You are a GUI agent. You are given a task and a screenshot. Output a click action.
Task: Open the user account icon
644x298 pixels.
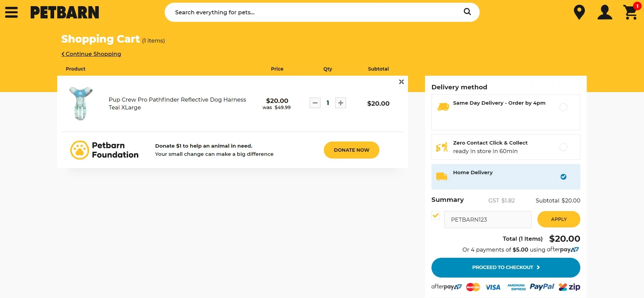pos(604,12)
